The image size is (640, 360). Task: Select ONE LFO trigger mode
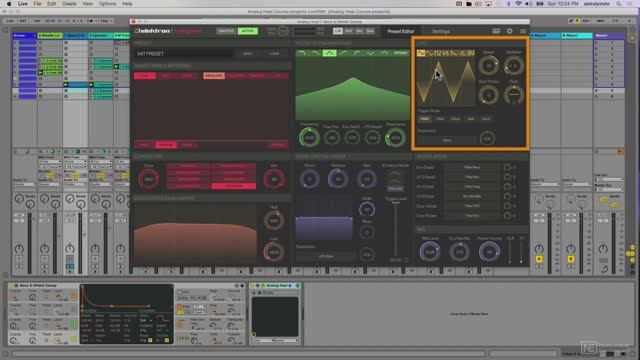471,119
